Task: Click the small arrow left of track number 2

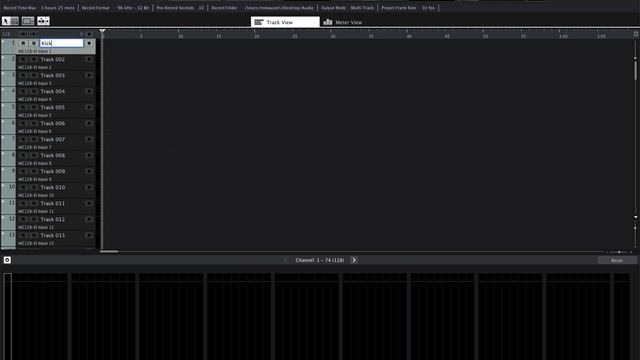Action: pyautogui.click(x=4, y=58)
